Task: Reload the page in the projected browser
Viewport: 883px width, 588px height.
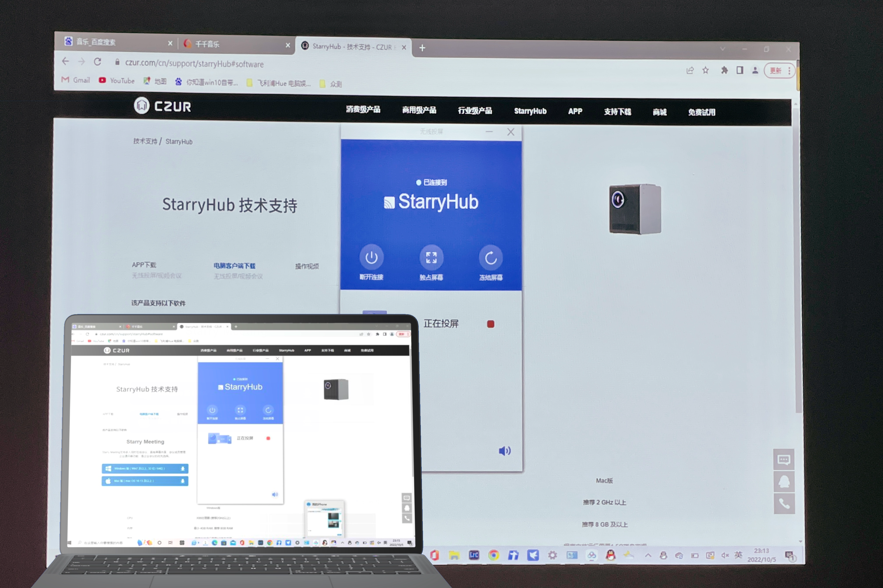Action: coord(98,62)
